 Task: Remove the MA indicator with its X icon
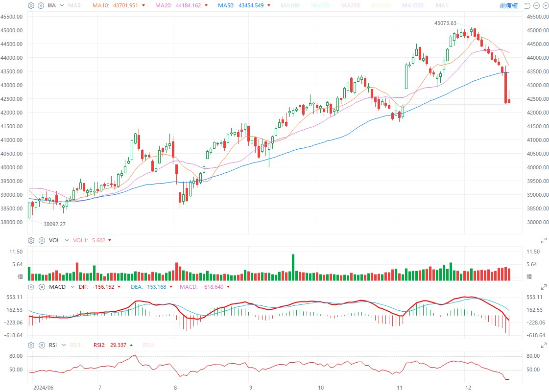coord(41,5)
